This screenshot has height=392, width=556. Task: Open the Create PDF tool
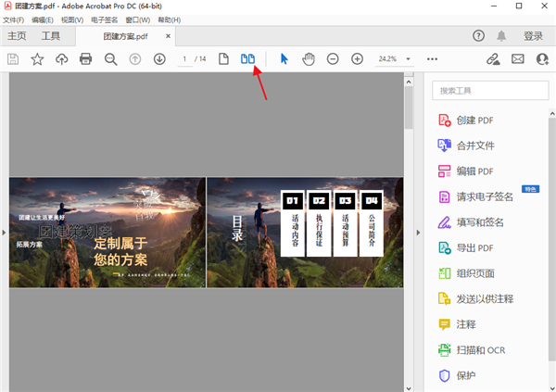click(x=474, y=120)
